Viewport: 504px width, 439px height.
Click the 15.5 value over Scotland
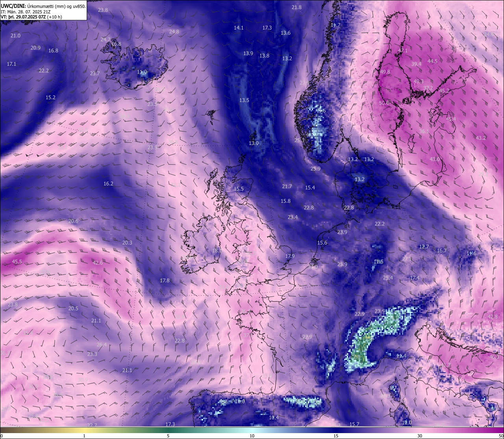pos(239,189)
